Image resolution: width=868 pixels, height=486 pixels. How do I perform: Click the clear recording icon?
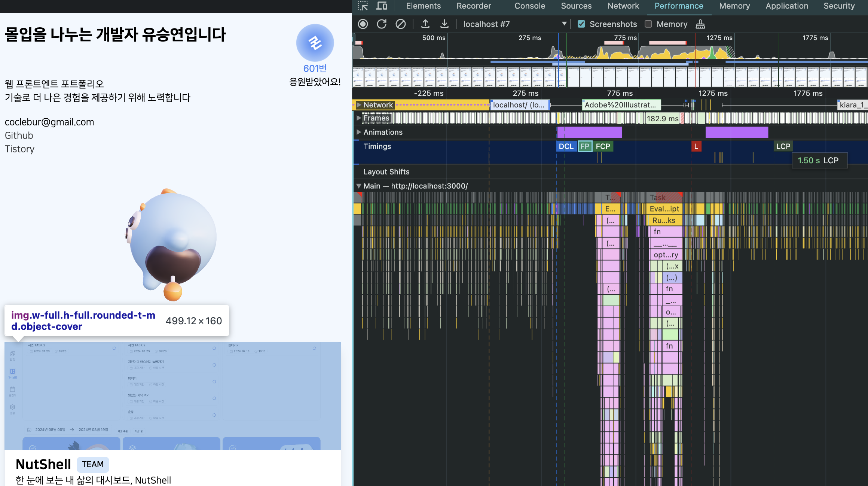pyautogui.click(x=400, y=24)
